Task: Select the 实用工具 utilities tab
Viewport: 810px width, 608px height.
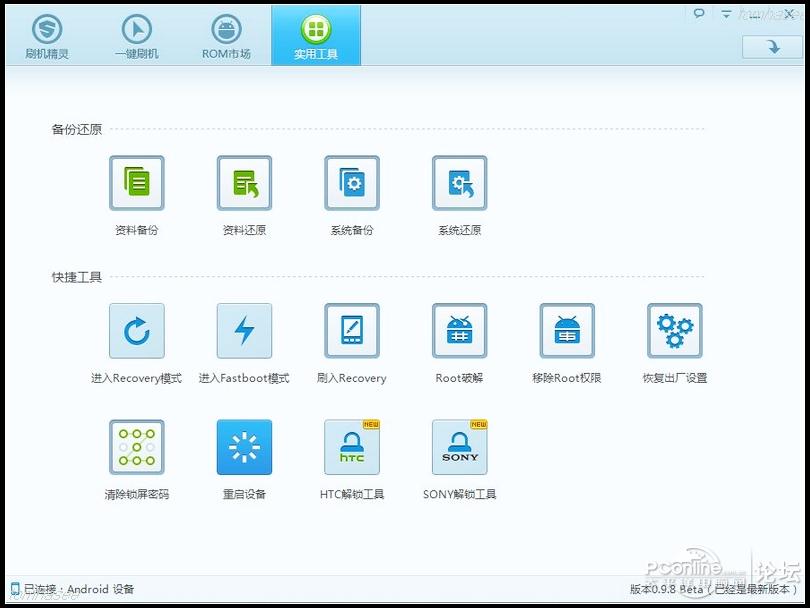Action: pyautogui.click(x=316, y=36)
